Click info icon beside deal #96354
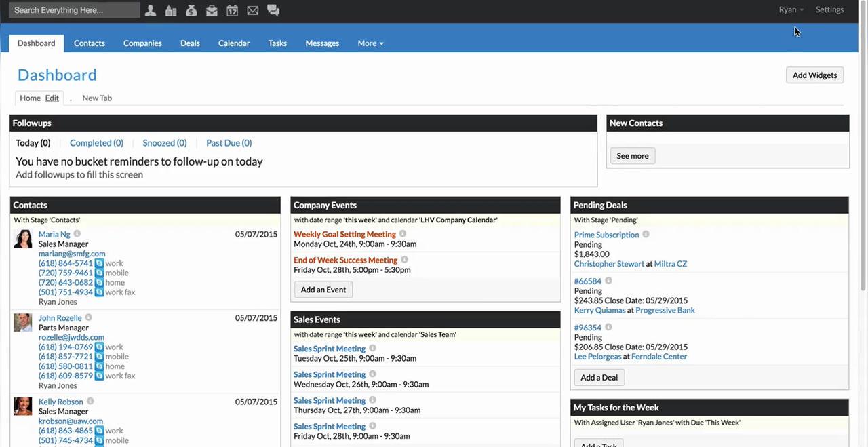 click(x=609, y=328)
